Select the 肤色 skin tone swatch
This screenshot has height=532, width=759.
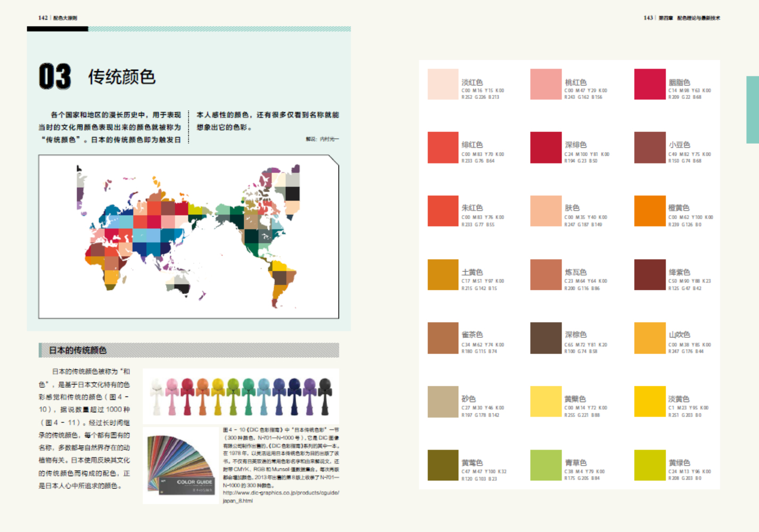click(x=546, y=211)
